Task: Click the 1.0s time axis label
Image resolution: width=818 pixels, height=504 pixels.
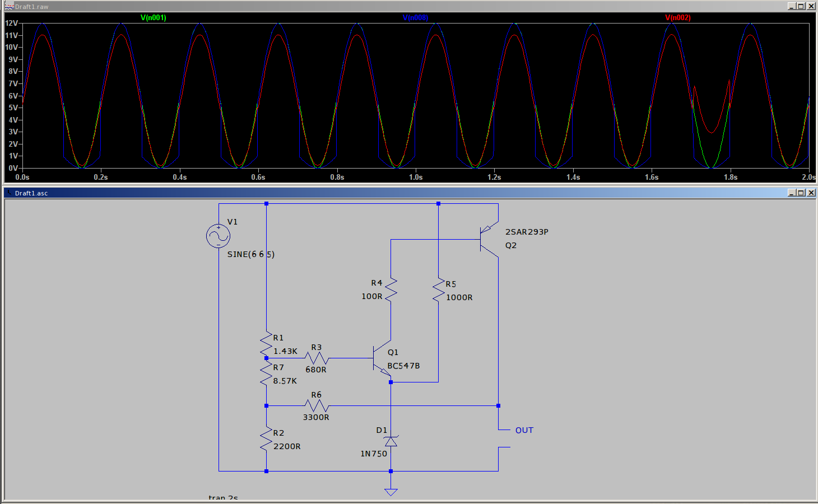Action: point(415,177)
